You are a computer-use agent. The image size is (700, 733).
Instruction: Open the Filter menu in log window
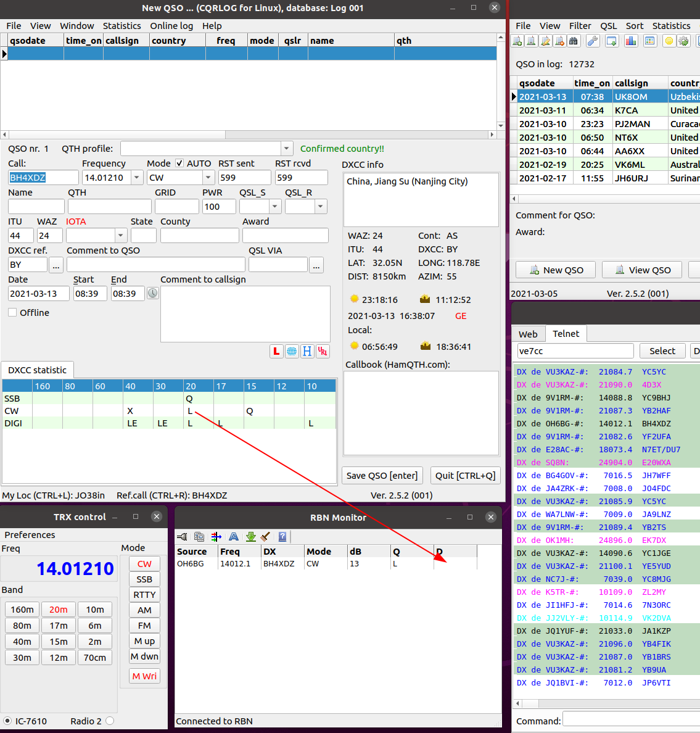[580, 26]
